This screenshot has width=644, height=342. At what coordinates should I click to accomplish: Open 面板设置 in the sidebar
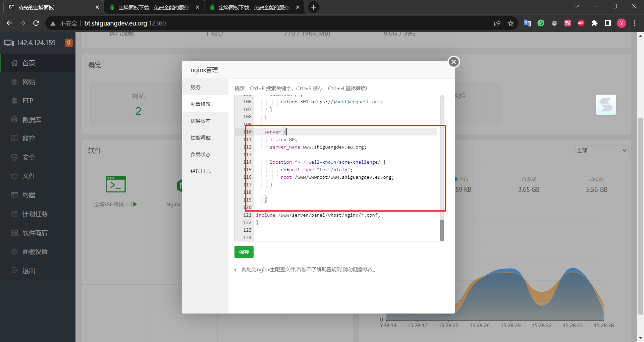pos(38,251)
